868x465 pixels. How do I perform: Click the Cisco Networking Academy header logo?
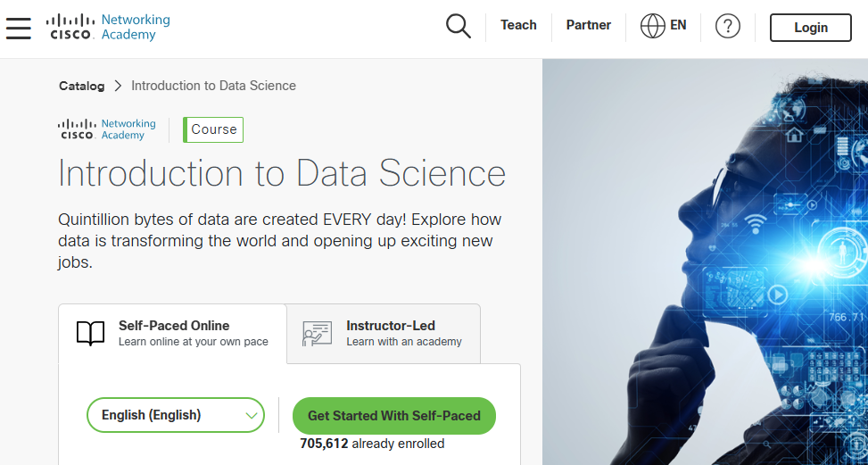point(108,28)
